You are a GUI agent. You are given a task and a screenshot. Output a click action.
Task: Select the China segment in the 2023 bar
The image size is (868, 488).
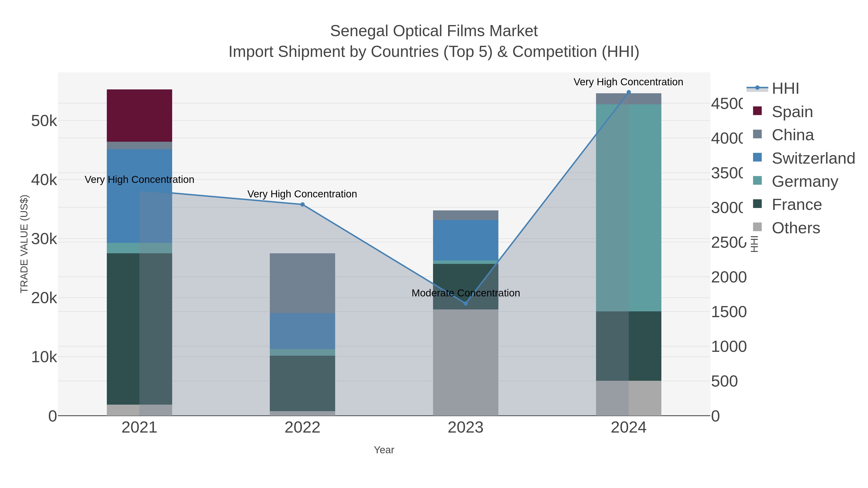pyautogui.click(x=465, y=215)
